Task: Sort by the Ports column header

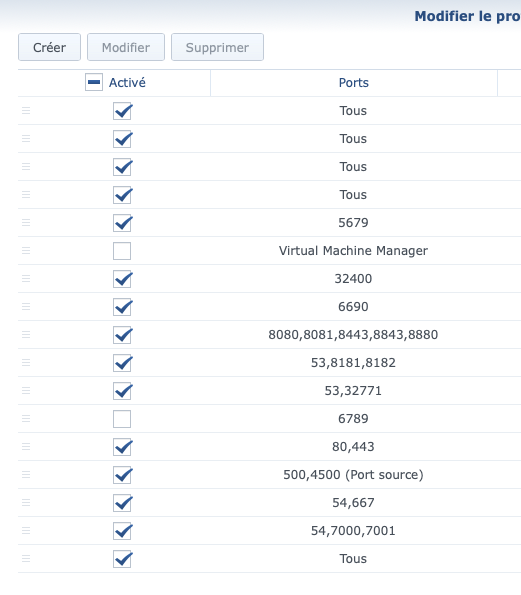Action: click(354, 83)
